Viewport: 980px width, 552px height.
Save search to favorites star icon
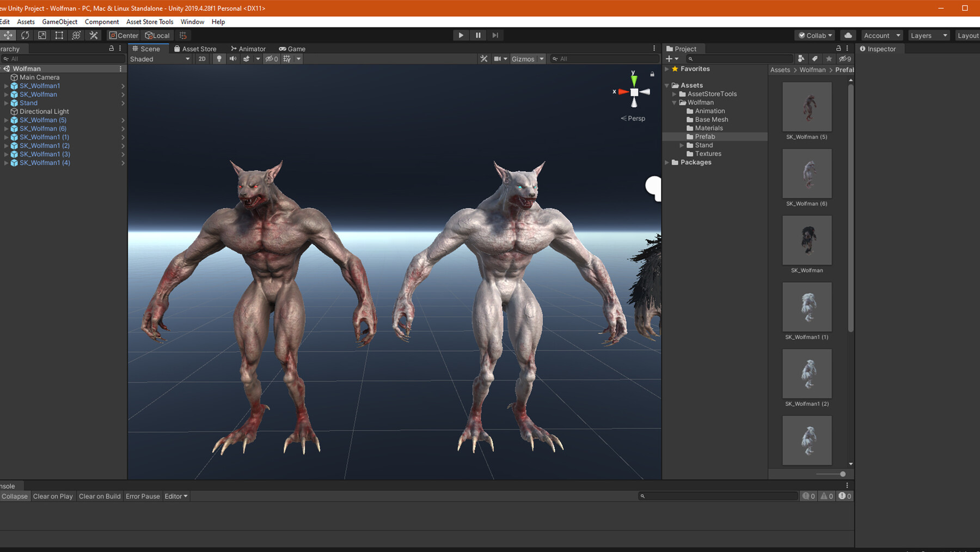coord(829,59)
